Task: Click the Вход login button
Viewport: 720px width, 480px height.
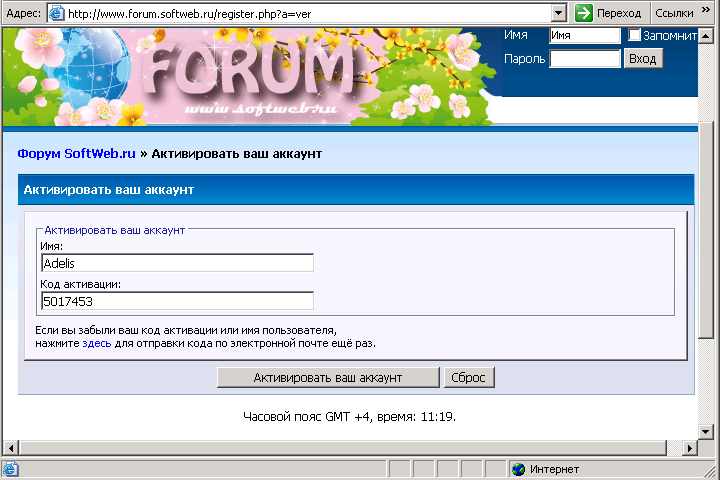Action: 642,59
